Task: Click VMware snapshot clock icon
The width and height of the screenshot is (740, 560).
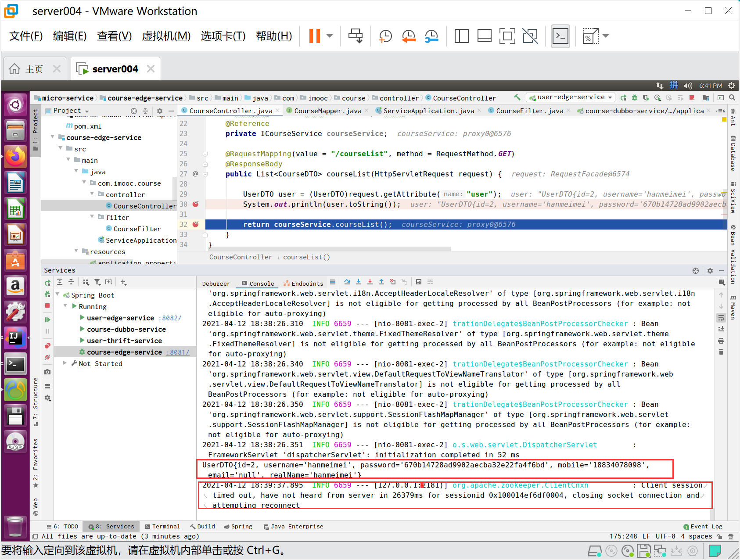Action: [385, 36]
